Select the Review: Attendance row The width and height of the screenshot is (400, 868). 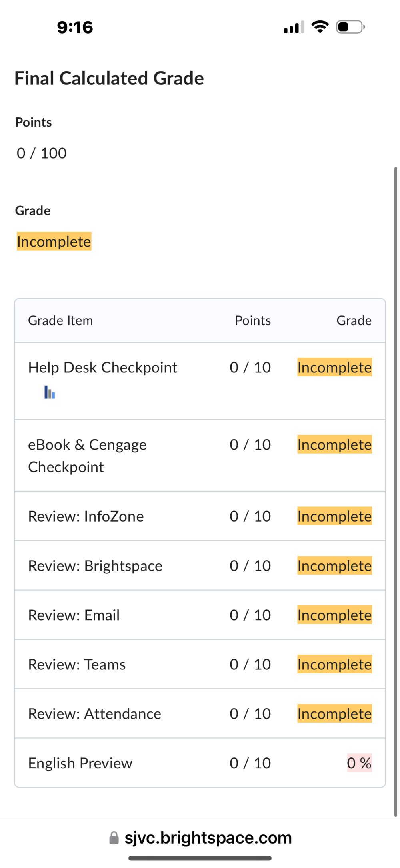coord(200,713)
